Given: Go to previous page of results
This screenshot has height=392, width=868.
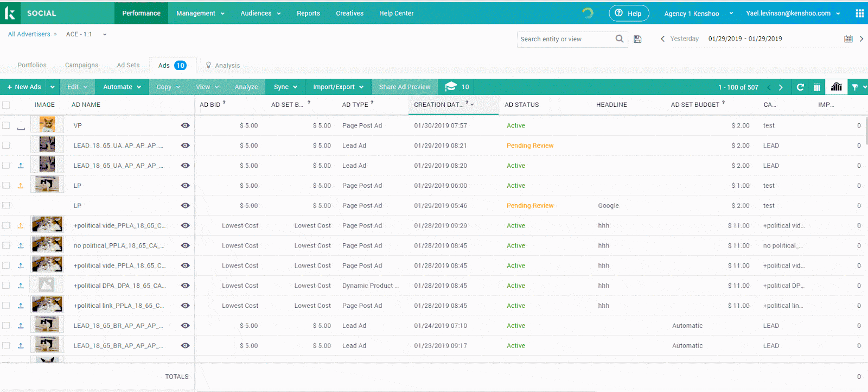Looking at the screenshot, I should 769,87.
